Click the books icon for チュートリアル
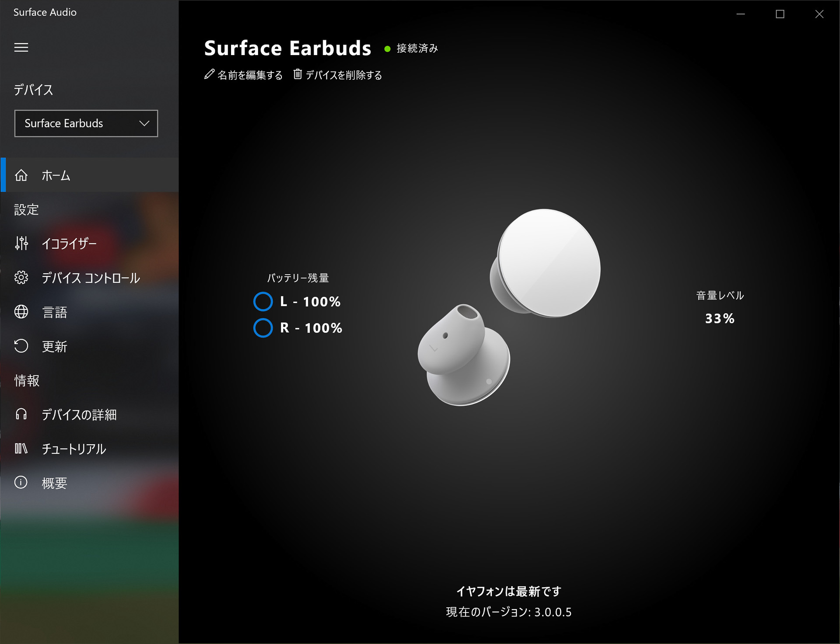Viewport: 840px width, 644px height. (x=21, y=449)
